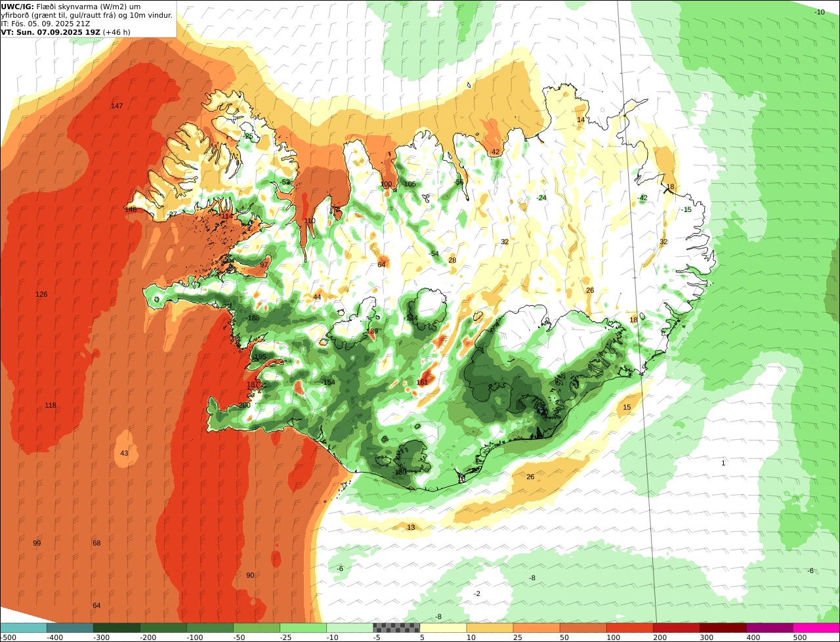Click the map value "14" in the northeast

click(581, 119)
